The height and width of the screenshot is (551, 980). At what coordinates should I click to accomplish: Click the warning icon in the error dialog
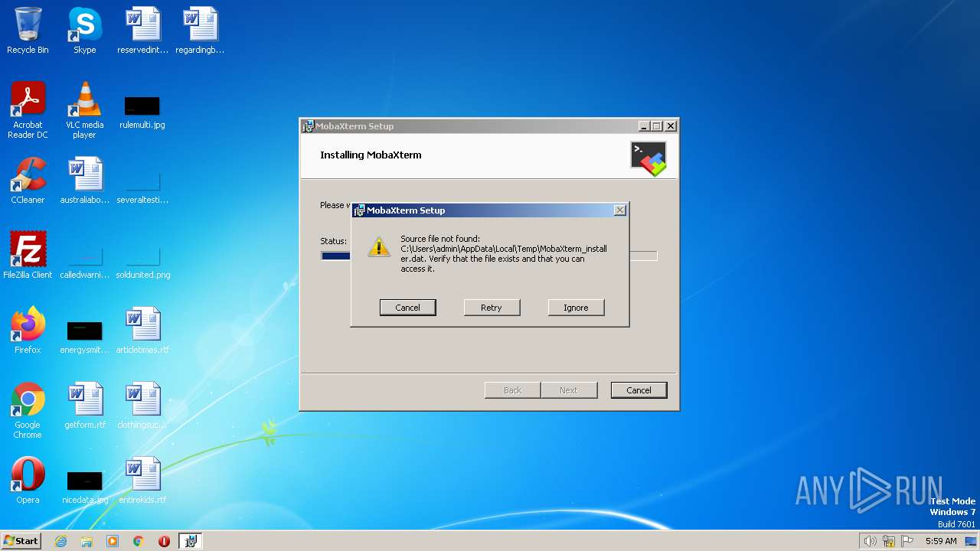click(x=378, y=246)
